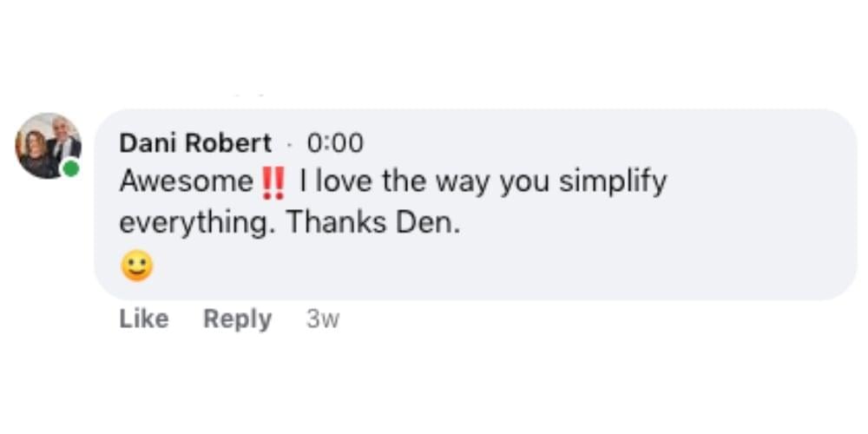
Task: Open the 3w comment permalink
Action: [x=323, y=319]
